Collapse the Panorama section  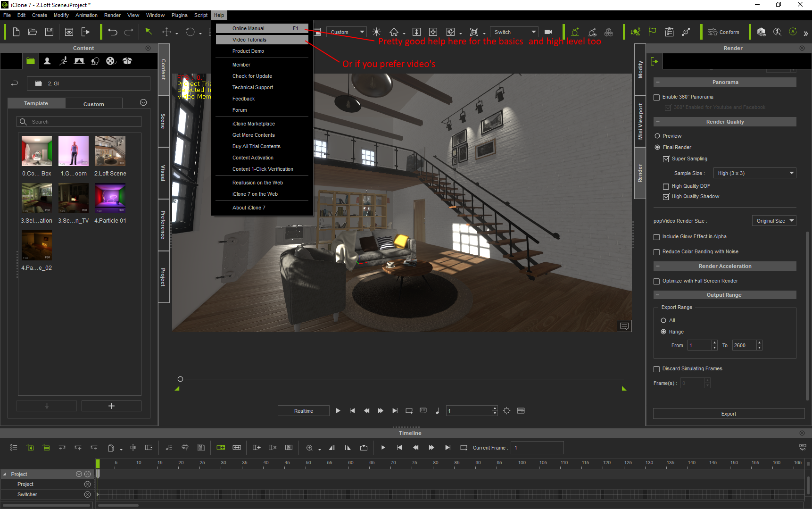[657, 82]
